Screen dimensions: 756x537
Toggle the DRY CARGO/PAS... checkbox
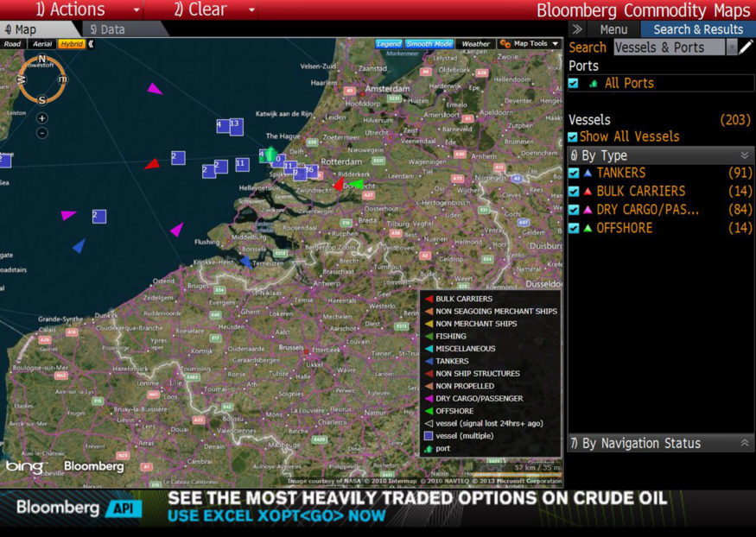click(x=574, y=210)
